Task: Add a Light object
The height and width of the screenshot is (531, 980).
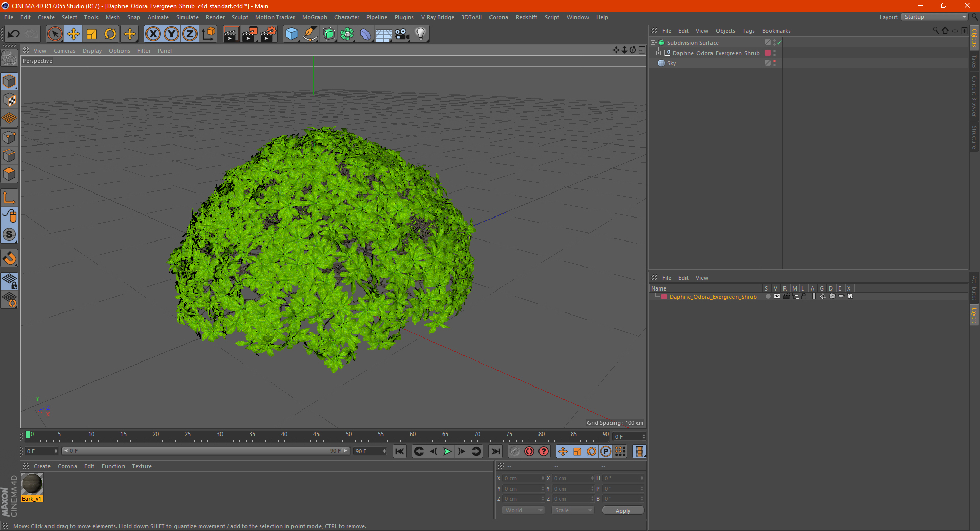Action: [420, 34]
